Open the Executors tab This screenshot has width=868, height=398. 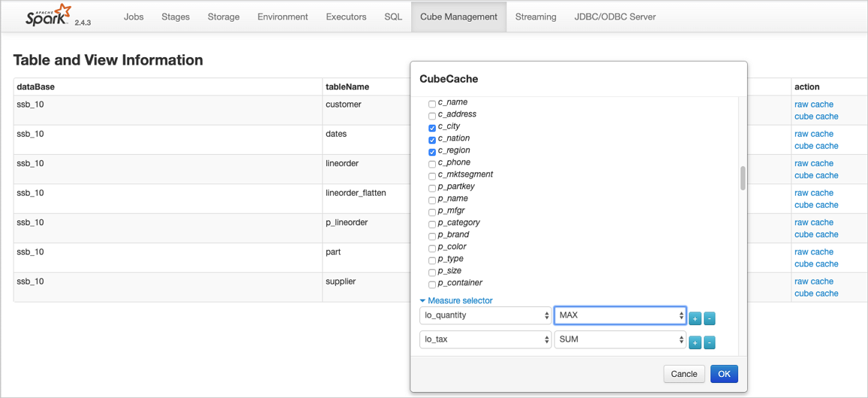click(x=346, y=17)
